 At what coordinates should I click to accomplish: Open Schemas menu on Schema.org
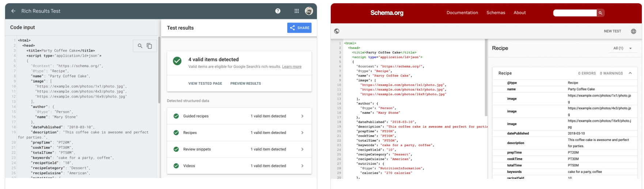[x=496, y=13]
